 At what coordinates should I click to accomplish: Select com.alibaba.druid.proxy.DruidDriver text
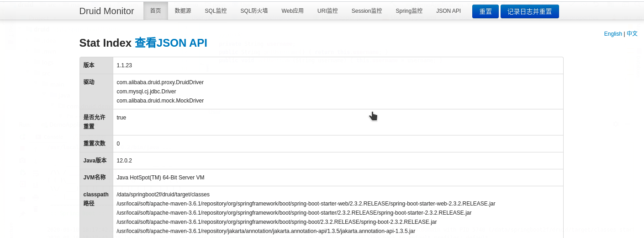160,82
